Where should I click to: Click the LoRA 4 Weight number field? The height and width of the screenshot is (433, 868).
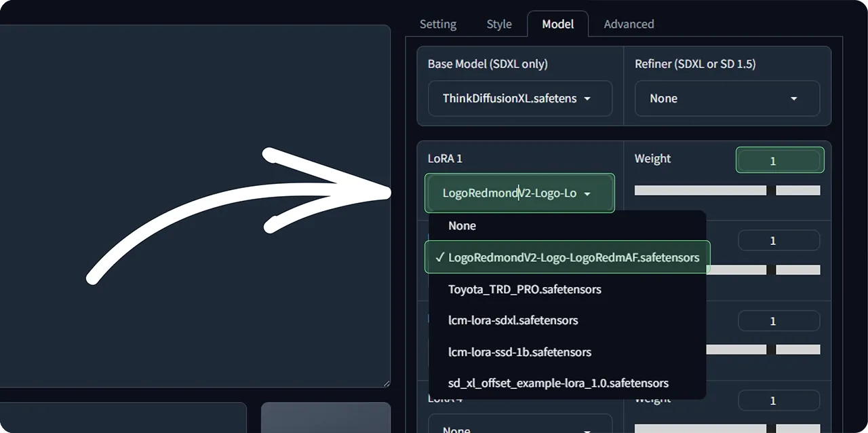778,400
